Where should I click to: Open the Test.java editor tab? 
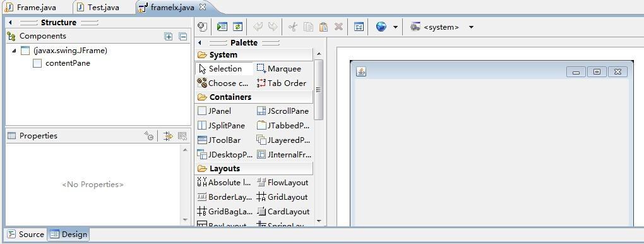[x=98, y=8]
